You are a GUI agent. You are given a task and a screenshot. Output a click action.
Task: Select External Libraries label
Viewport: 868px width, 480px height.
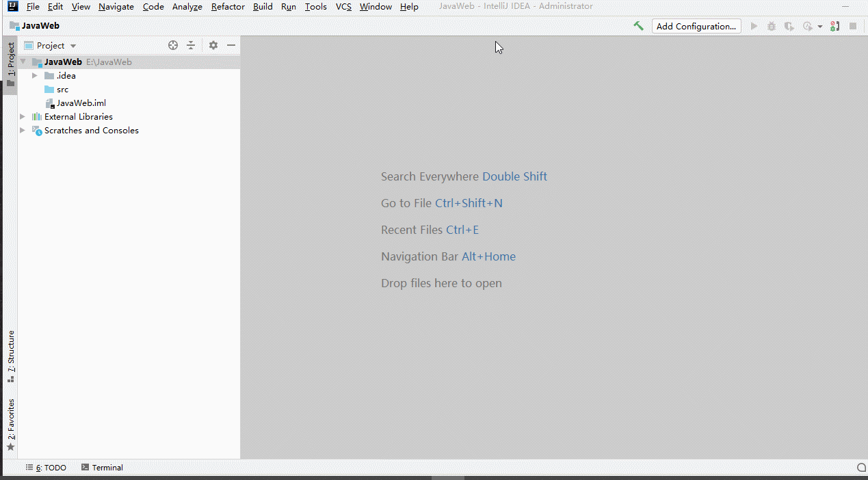pyautogui.click(x=79, y=117)
